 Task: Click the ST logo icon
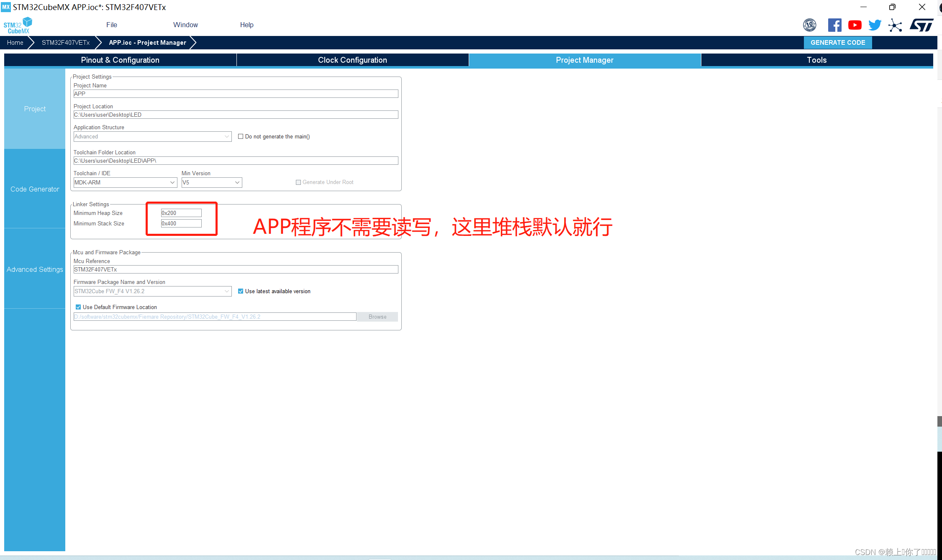coord(921,25)
